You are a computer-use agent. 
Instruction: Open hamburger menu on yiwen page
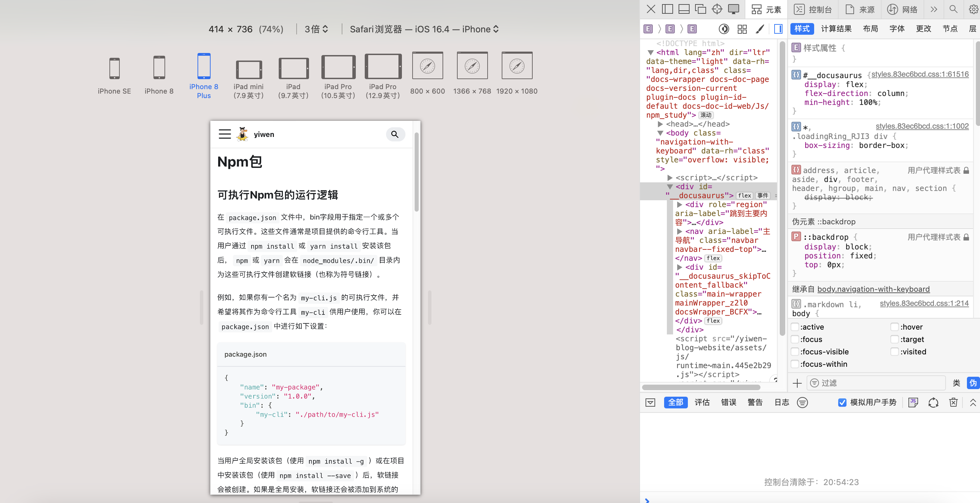[x=224, y=134]
